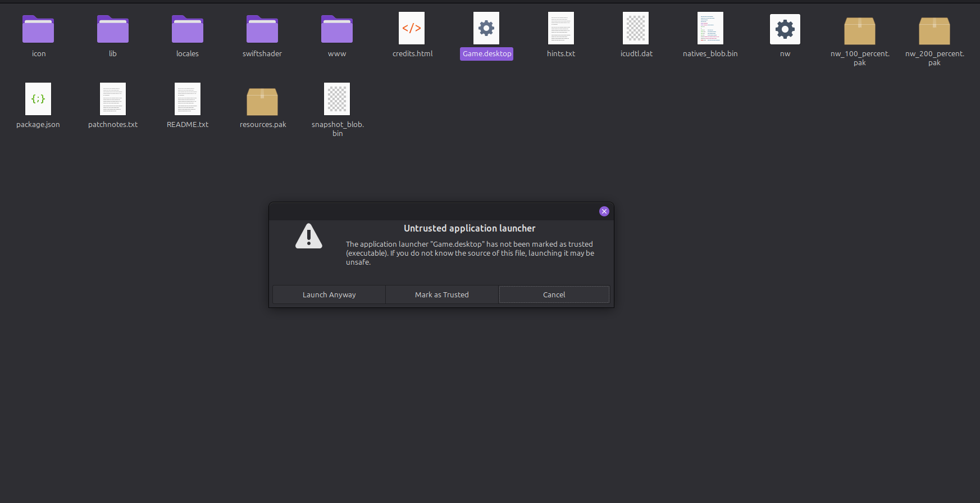Select the icudtl.dat file icon

pyautogui.click(x=636, y=28)
